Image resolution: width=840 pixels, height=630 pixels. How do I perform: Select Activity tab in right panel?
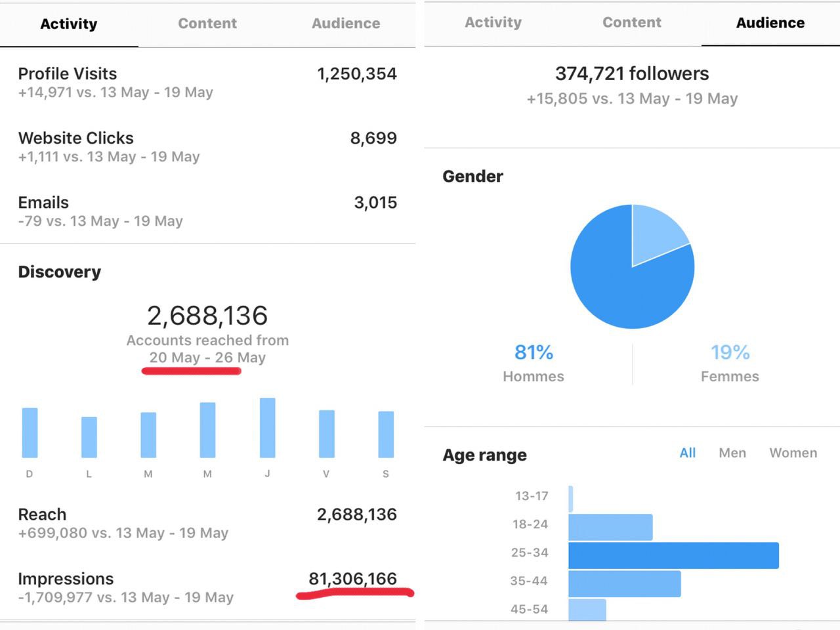pyautogui.click(x=493, y=23)
